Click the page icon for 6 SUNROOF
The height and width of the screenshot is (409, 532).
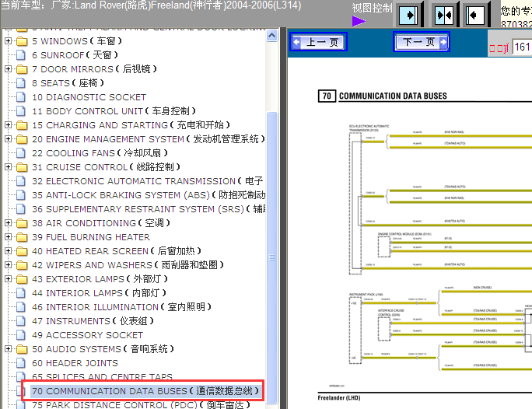(21, 55)
